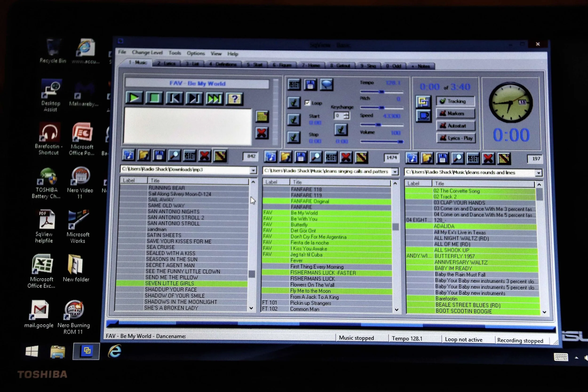
Task: Click the Lyrics - Play button
Action: click(456, 138)
